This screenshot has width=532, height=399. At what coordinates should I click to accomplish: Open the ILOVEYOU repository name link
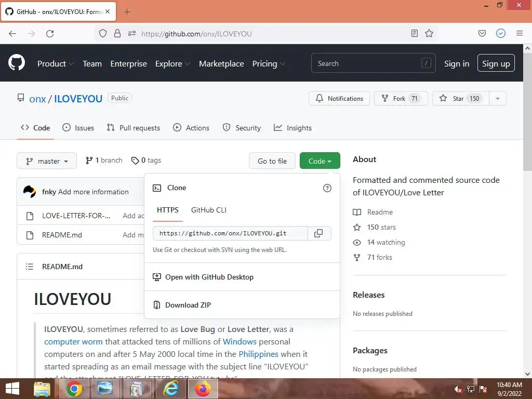click(x=78, y=99)
